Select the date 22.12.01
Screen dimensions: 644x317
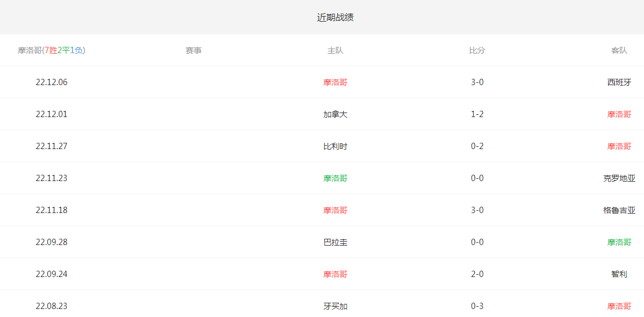pyautogui.click(x=51, y=114)
